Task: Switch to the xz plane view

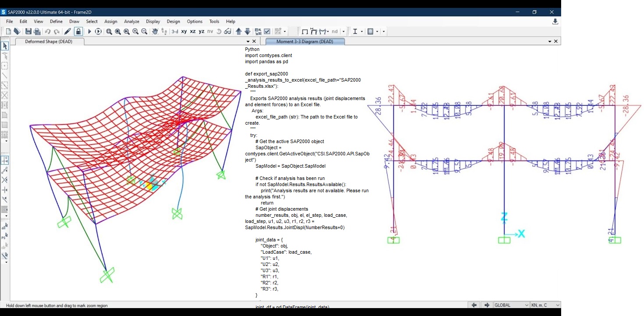Action: point(192,31)
